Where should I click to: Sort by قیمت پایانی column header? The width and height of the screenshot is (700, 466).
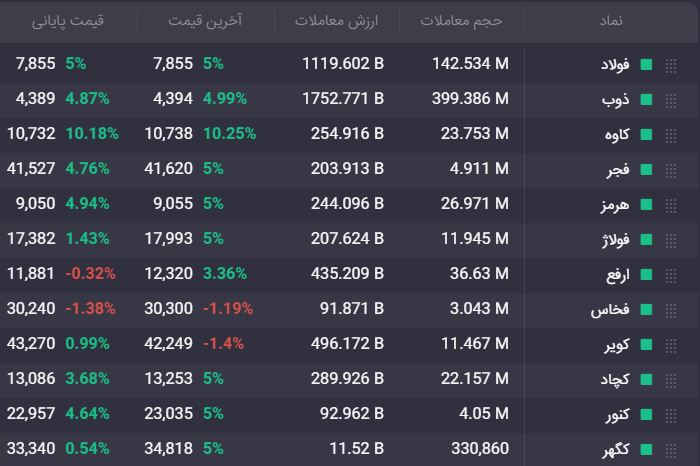tap(68, 21)
